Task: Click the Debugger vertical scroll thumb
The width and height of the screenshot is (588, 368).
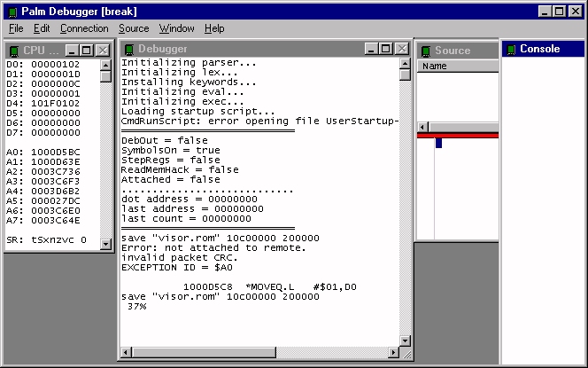Action: 405,74
